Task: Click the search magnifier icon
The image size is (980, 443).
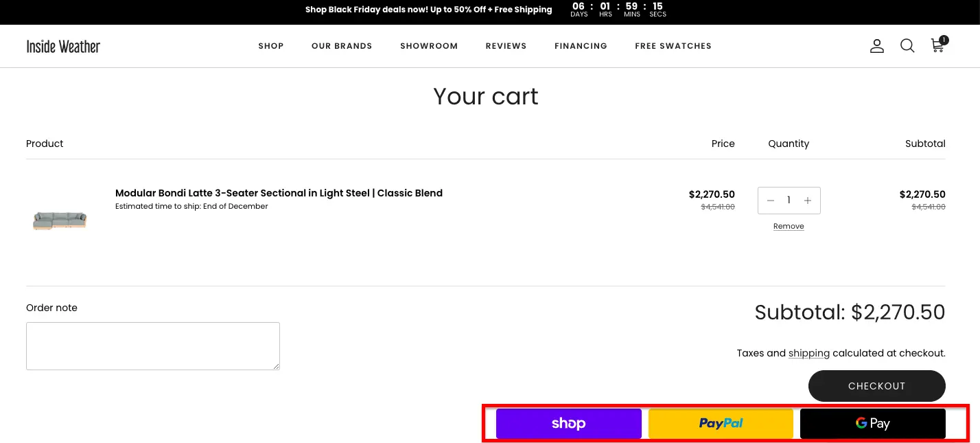Action: click(907, 46)
